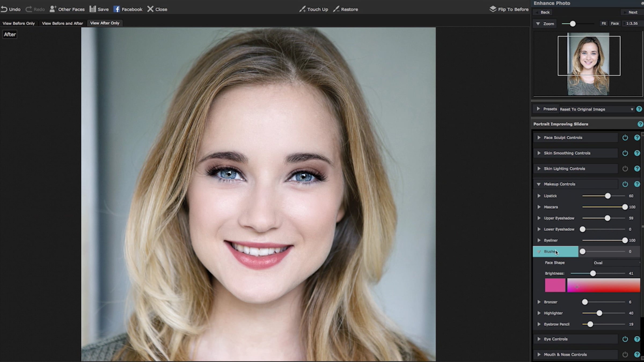Expand the Lipstick settings

click(539, 196)
